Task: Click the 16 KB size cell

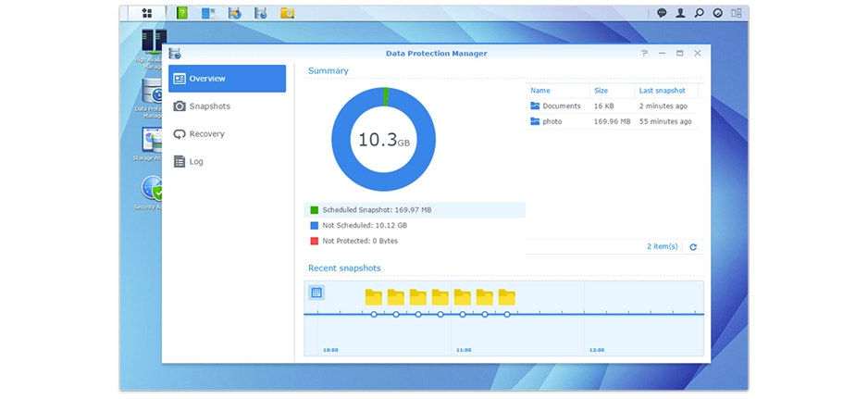Action: (x=604, y=106)
